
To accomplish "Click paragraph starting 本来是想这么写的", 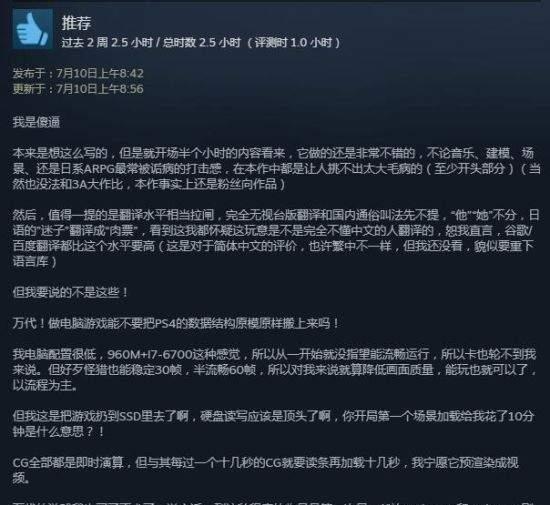I will tap(276, 169).
